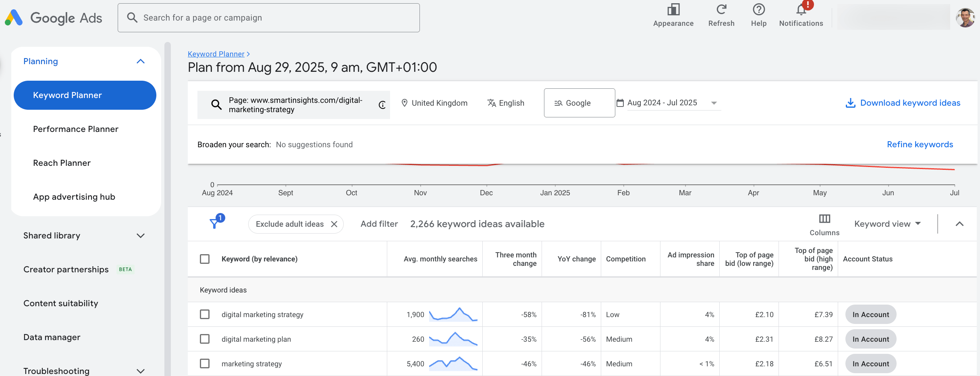The image size is (980, 376).
Task: Click the filter funnel icon
Action: [215, 223]
